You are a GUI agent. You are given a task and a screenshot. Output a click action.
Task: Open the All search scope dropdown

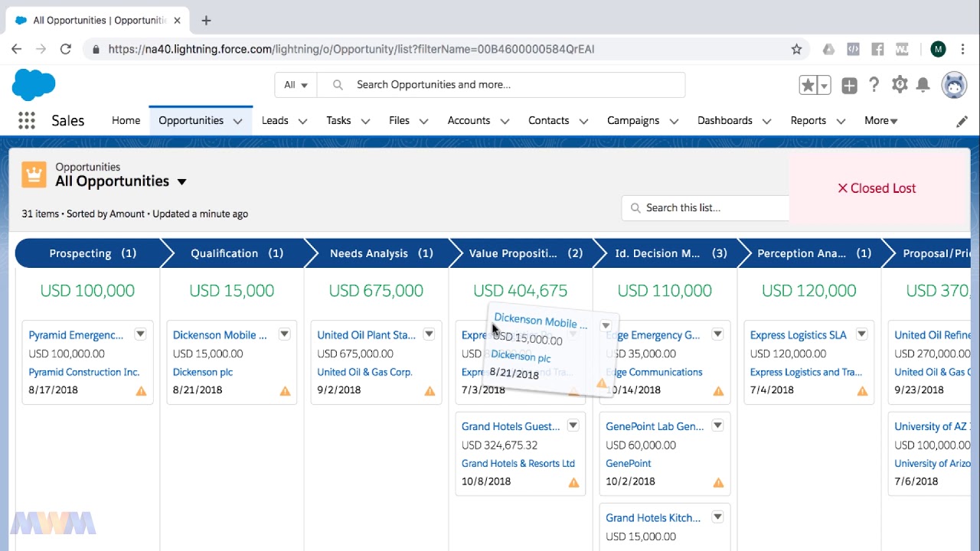(296, 85)
